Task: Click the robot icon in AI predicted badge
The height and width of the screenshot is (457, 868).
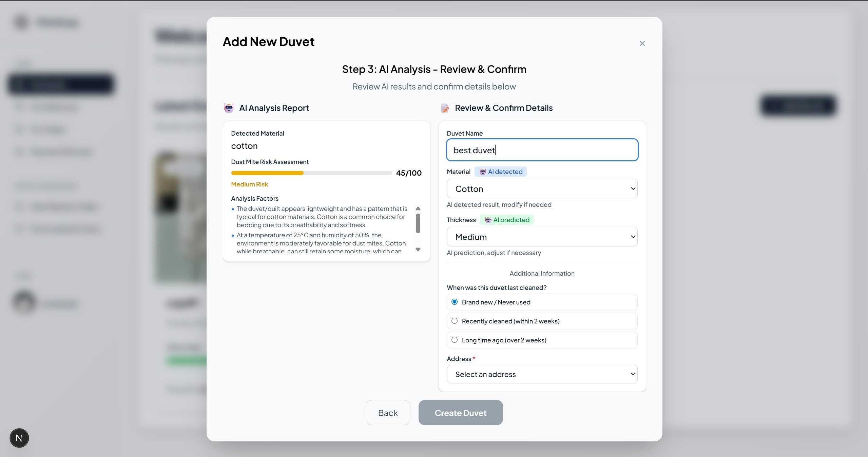Action: tap(488, 220)
